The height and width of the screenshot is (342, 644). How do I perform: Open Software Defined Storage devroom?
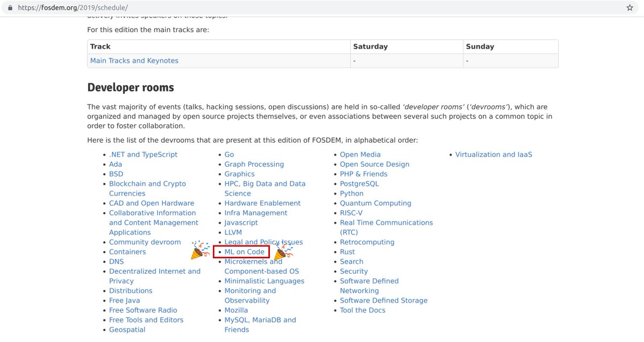[x=384, y=300]
